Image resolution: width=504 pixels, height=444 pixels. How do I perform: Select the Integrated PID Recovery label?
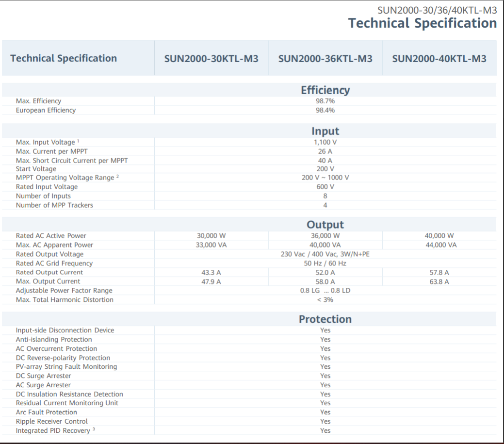pyautogui.click(x=53, y=430)
